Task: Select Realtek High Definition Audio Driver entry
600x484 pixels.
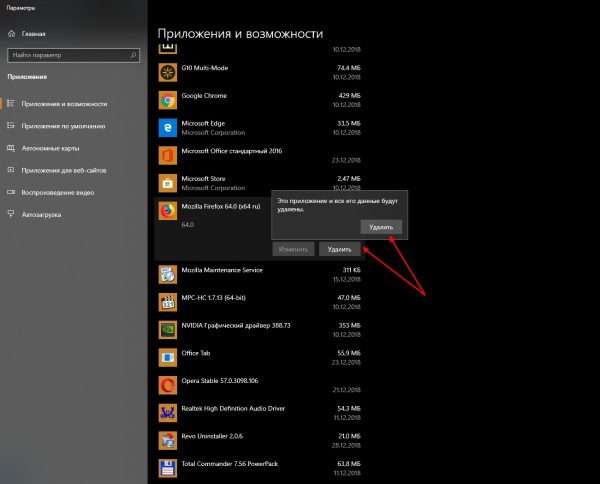Action: (233, 408)
